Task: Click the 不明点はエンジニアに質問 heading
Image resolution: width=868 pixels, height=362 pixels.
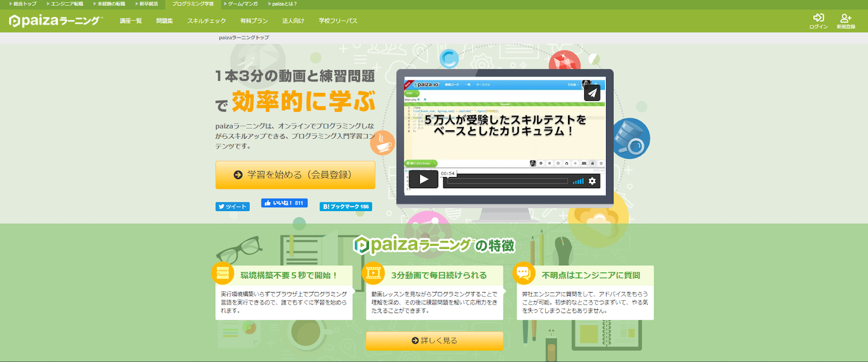Action: coord(591,275)
